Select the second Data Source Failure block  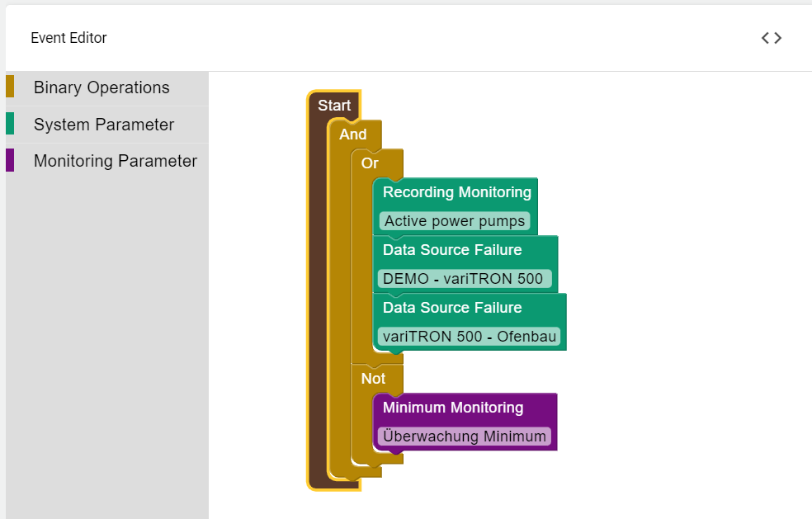pos(452,308)
